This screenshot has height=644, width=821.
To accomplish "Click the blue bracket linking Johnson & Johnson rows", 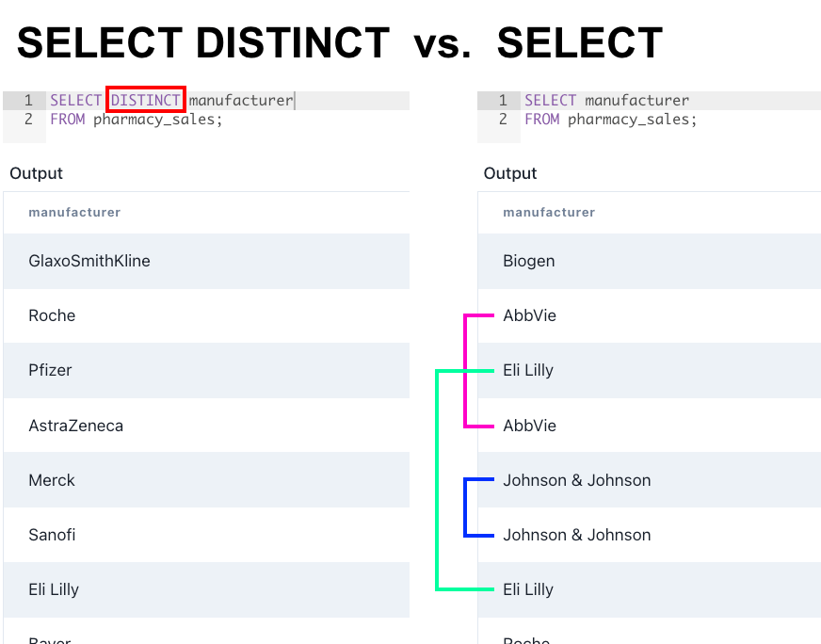I will (465, 507).
